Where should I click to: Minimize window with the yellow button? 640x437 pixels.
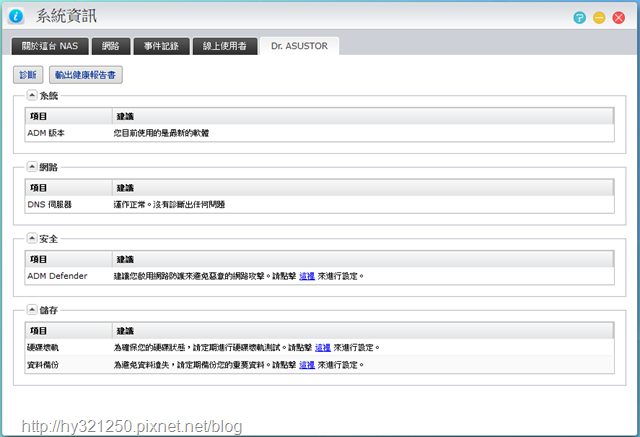pos(599,18)
